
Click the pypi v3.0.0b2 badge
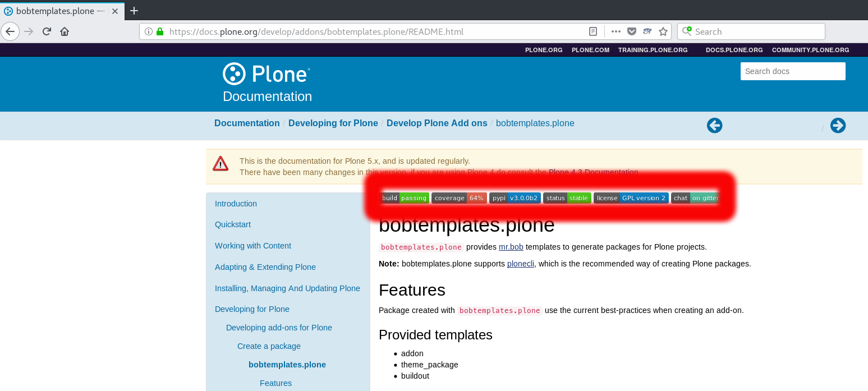[x=515, y=198]
